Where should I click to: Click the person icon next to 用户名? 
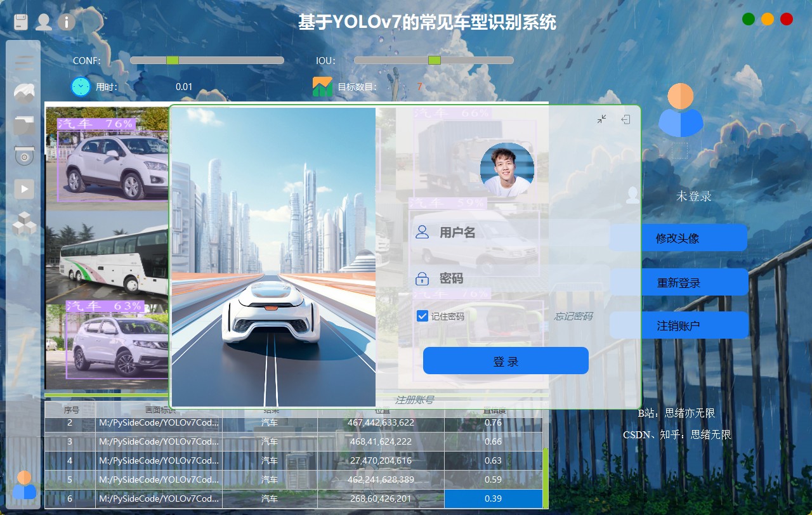(x=422, y=232)
